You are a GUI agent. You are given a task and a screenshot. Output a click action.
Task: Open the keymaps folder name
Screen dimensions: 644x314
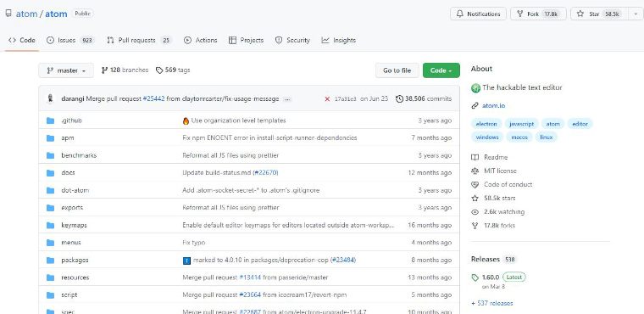click(74, 225)
